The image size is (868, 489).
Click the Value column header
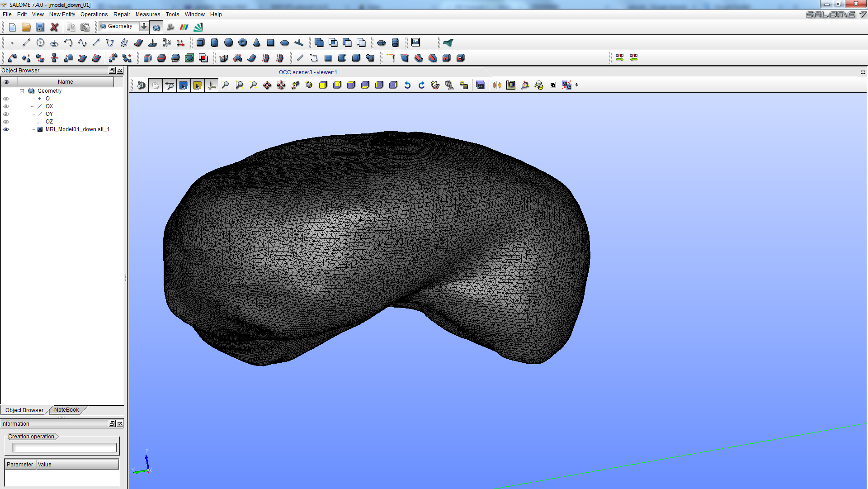pyautogui.click(x=77, y=465)
